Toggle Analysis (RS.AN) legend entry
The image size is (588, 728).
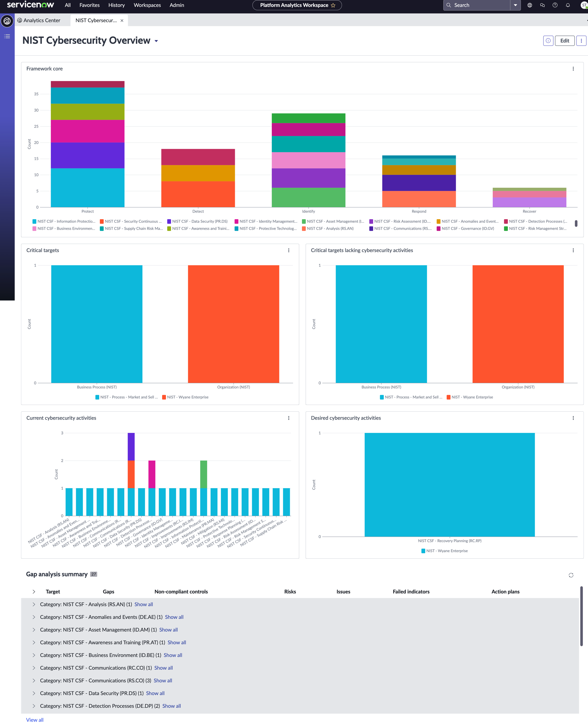328,228
